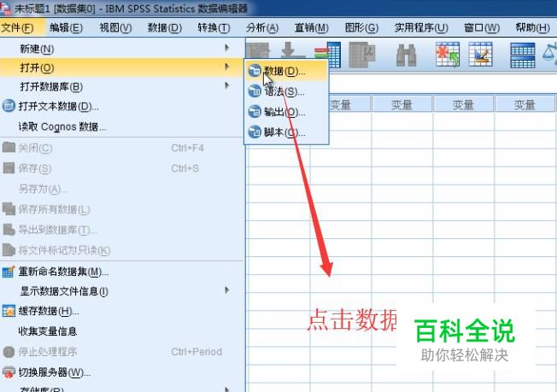Click 脚本(C)... in the Open submenu

[286, 132]
